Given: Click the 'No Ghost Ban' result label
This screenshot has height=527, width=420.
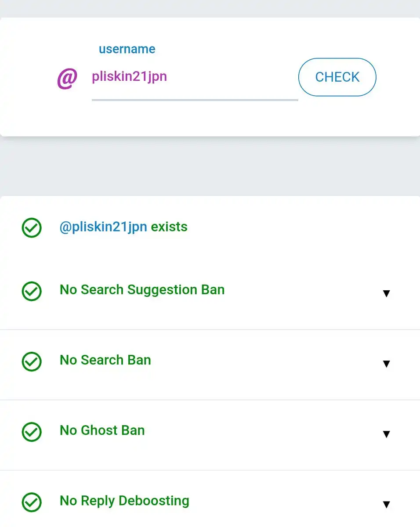Looking at the screenshot, I should pyautogui.click(x=102, y=430).
